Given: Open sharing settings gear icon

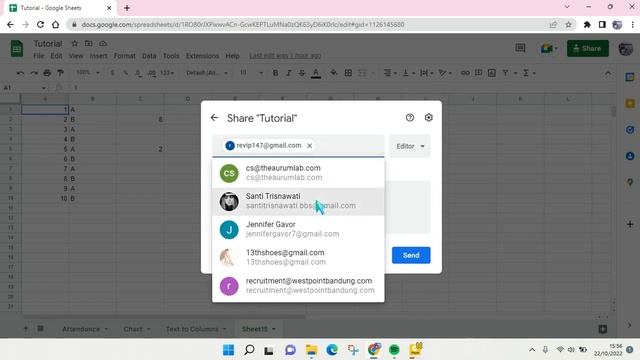Looking at the screenshot, I should point(429,118).
